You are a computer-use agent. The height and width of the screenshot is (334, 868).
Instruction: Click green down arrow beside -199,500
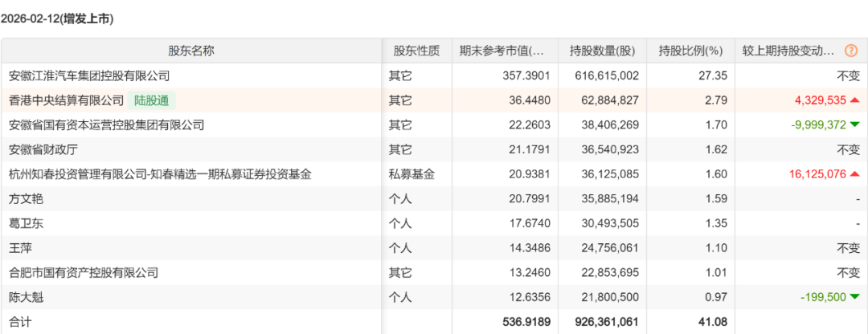854,298
